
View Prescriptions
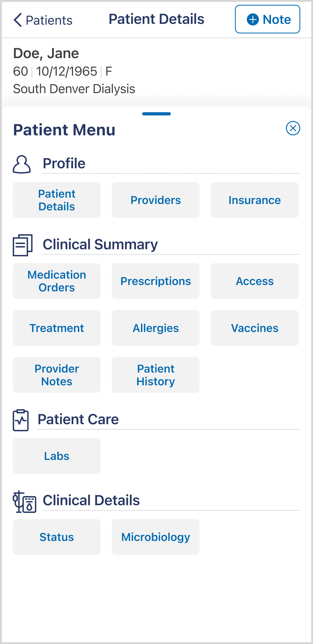156,281
